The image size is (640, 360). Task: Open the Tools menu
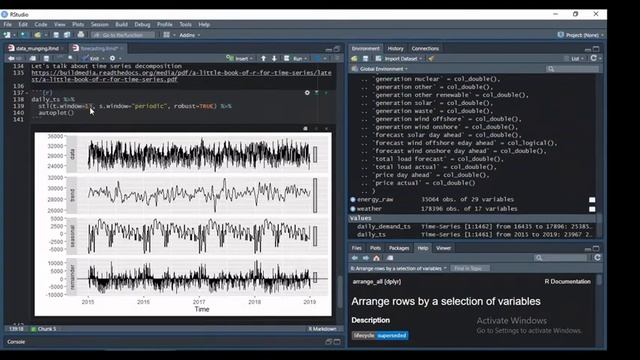pyautogui.click(x=185, y=24)
